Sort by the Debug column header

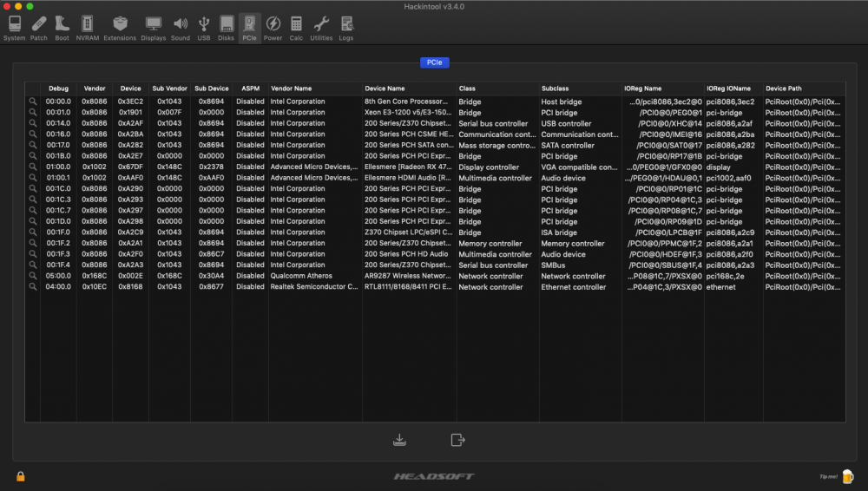click(59, 88)
